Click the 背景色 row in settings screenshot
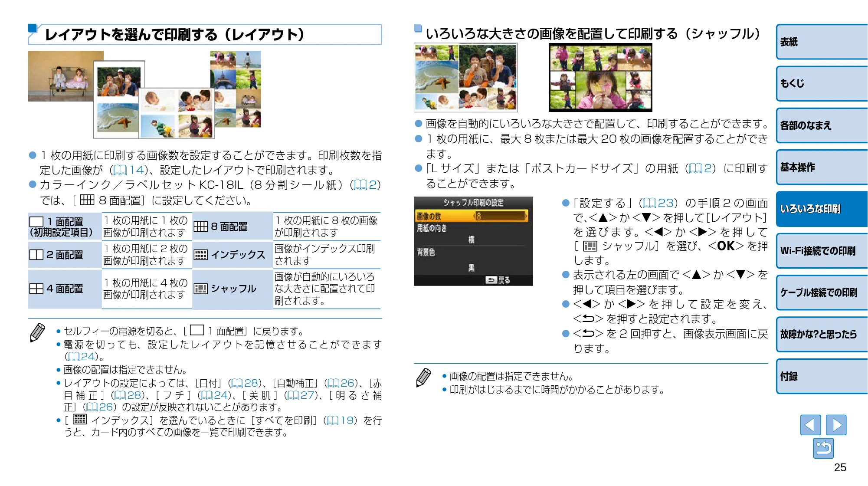The height and width of the screenshot is (486, 868). tap(472, 260)
